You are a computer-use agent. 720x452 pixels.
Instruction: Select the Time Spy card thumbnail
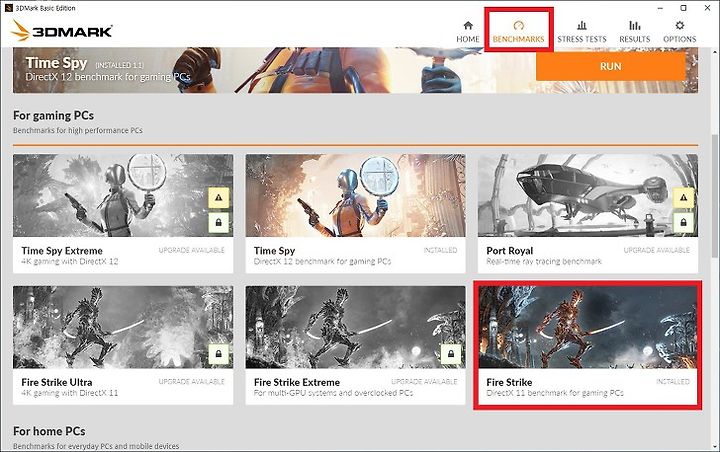click(355, 196)
